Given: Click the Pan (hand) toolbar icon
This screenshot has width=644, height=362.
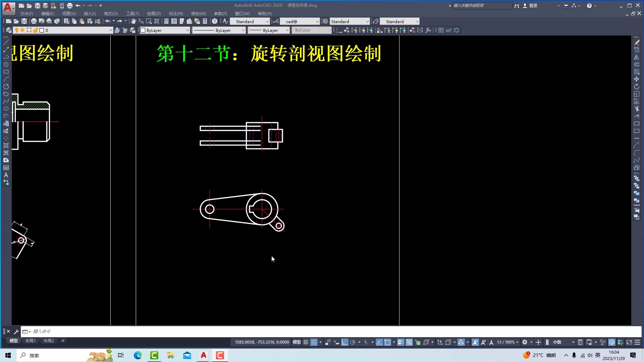Looking at the screenshot, I should coord(133,21).
